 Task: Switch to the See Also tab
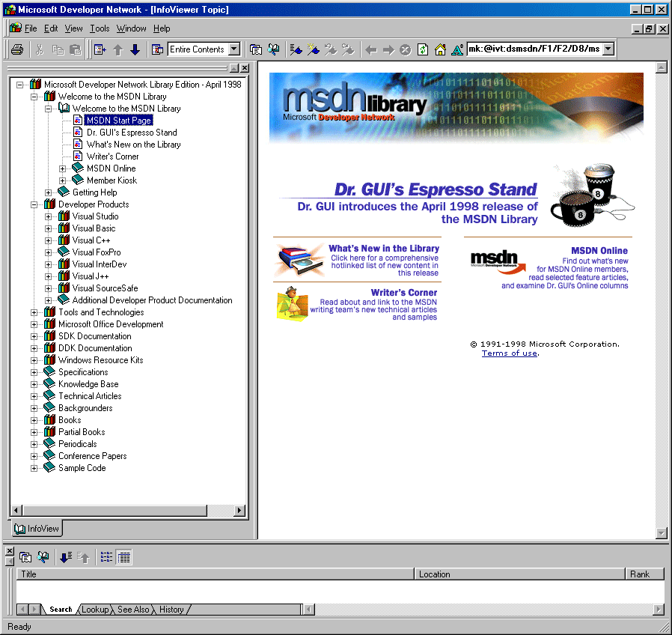133,610
